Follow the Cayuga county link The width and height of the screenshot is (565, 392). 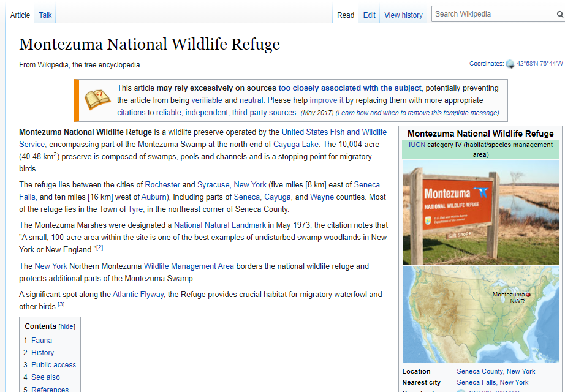point(278,197)
